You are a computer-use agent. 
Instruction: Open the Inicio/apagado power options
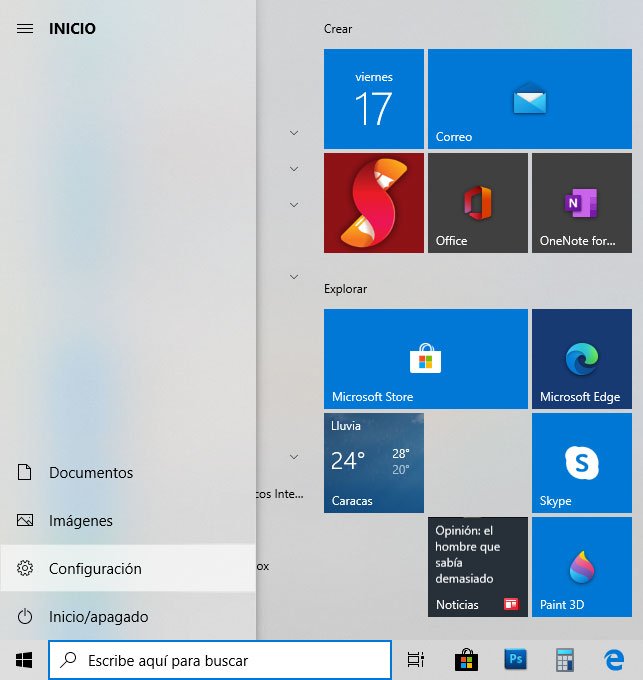point(128,616)
